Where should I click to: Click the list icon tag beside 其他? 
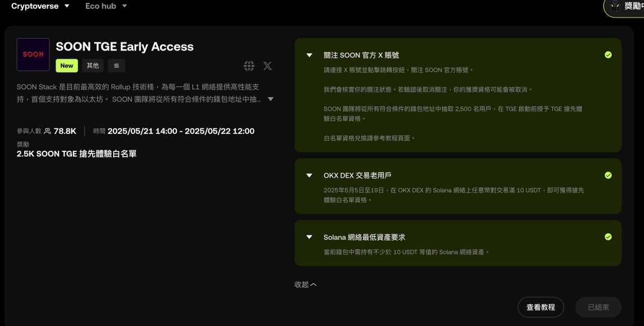click(116, 66)
